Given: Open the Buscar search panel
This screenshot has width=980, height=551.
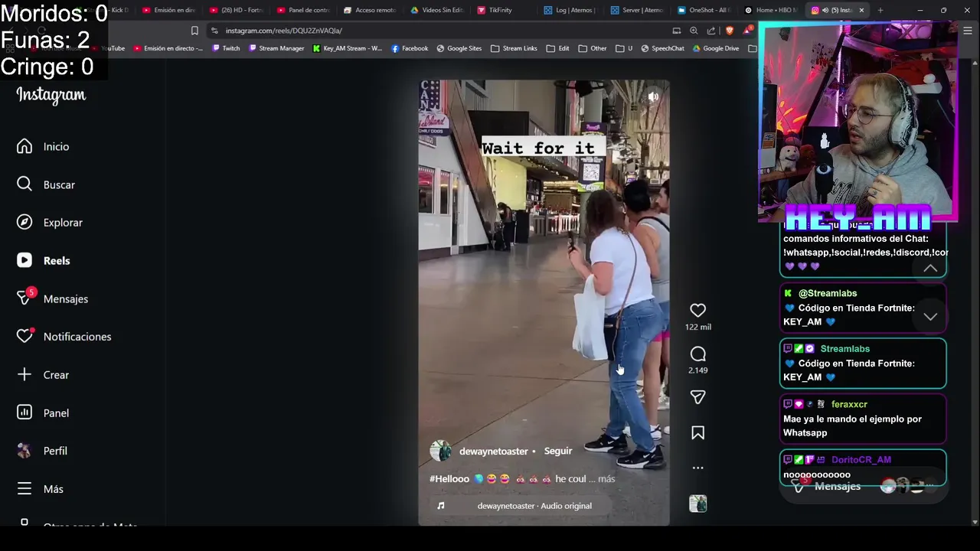Looking at the screenshot, I should pos(46,184).
